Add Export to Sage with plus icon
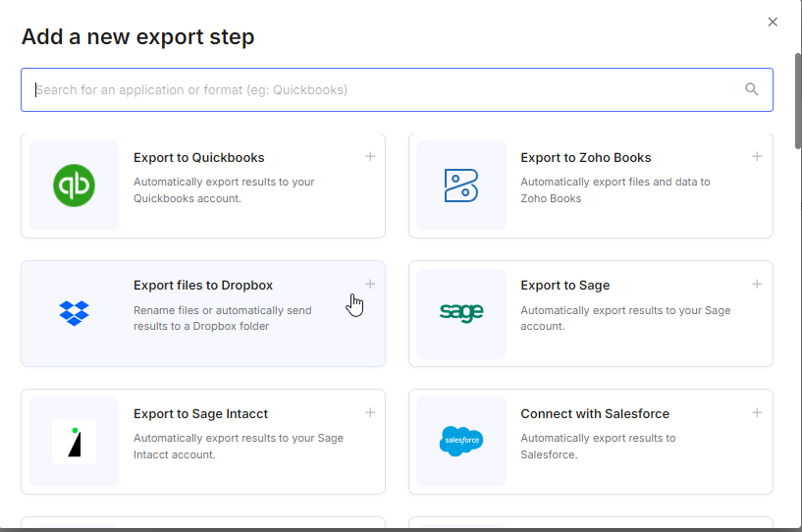The image size is (802, 532). click(757, 284)
